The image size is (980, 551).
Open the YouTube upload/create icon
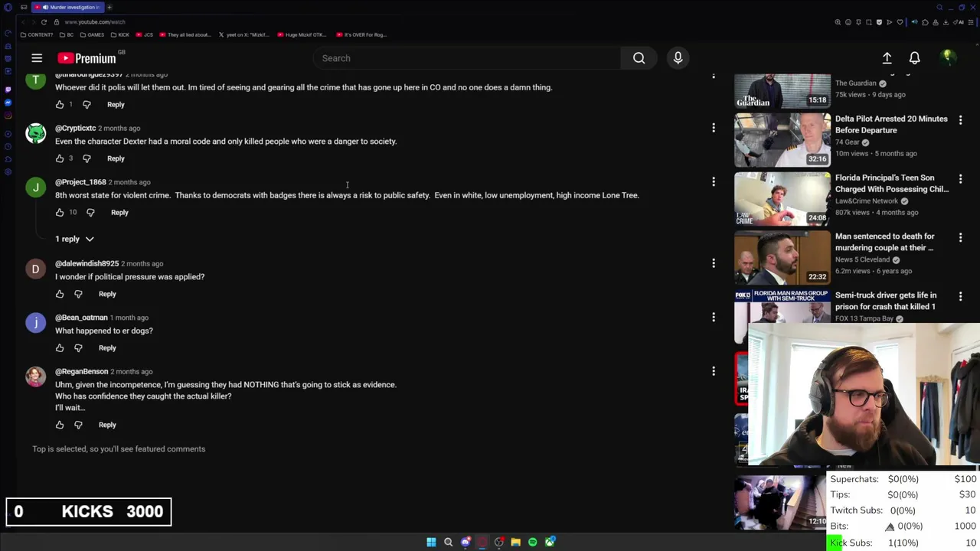[x=887, y=58]
